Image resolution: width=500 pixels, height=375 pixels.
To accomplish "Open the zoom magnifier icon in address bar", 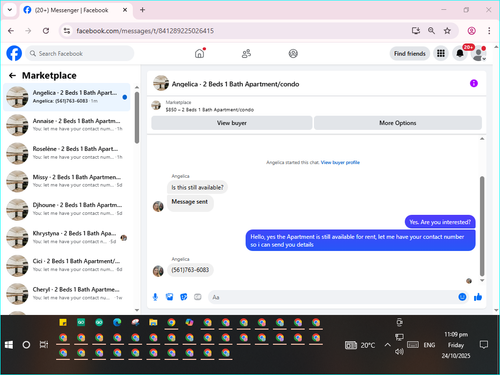I will coord(431,31).
